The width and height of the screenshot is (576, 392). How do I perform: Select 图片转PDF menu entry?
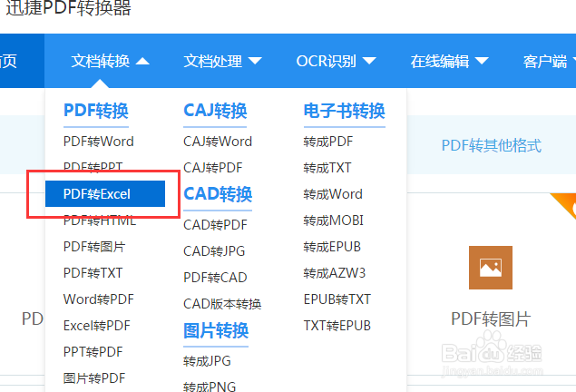click(94, 378)
